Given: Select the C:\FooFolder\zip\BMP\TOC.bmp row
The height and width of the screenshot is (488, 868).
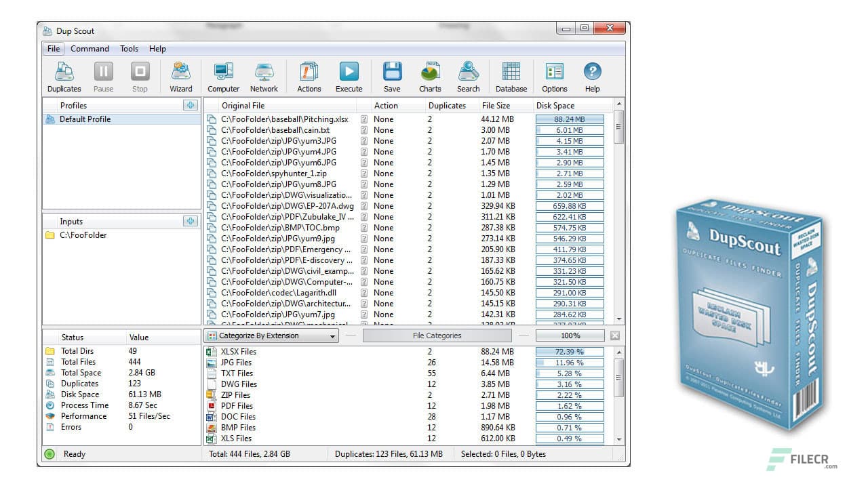Looking at the screenshot, I should click(408, 228).
